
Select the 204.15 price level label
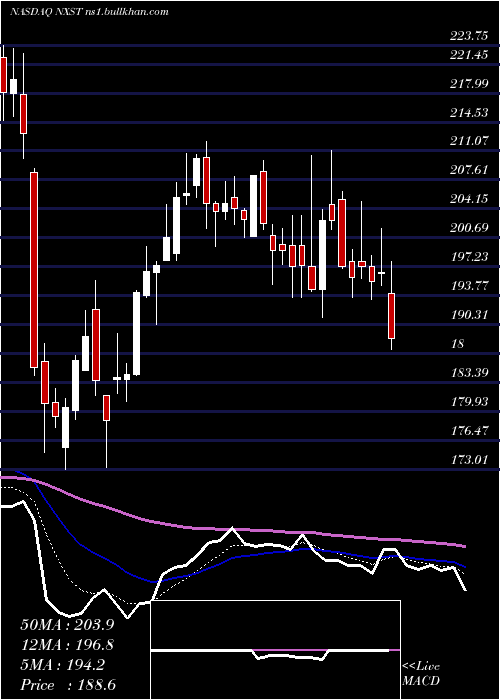[469, 199]
